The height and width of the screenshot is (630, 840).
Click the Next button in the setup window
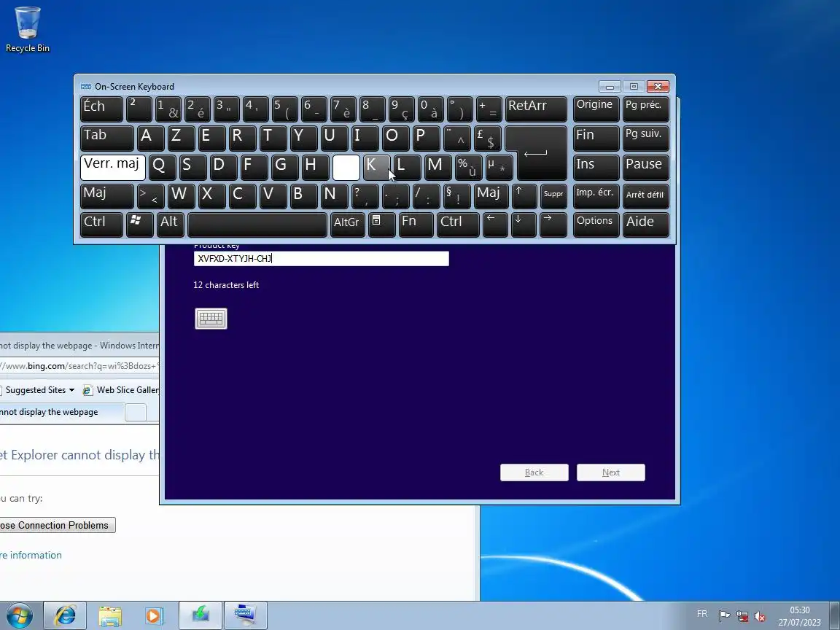[x=611, y=472]
